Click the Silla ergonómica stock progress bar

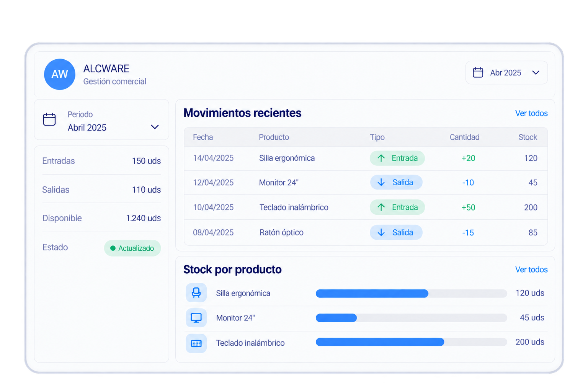411,294
